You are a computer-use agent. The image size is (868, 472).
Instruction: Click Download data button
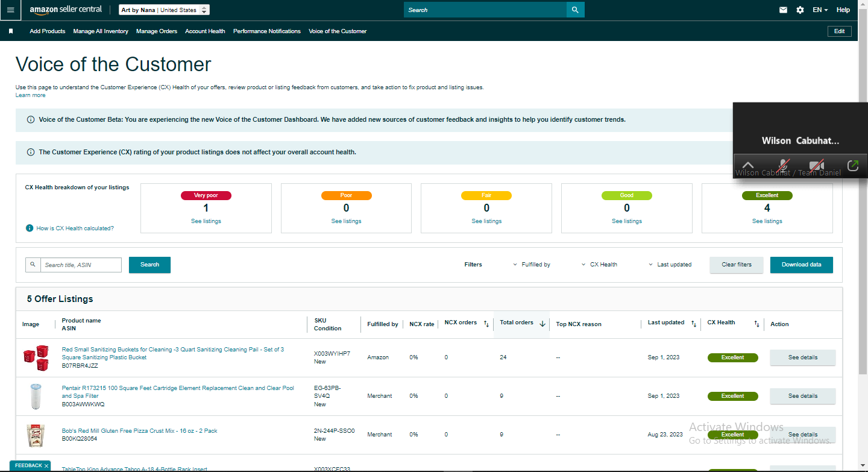click(802, 265)
